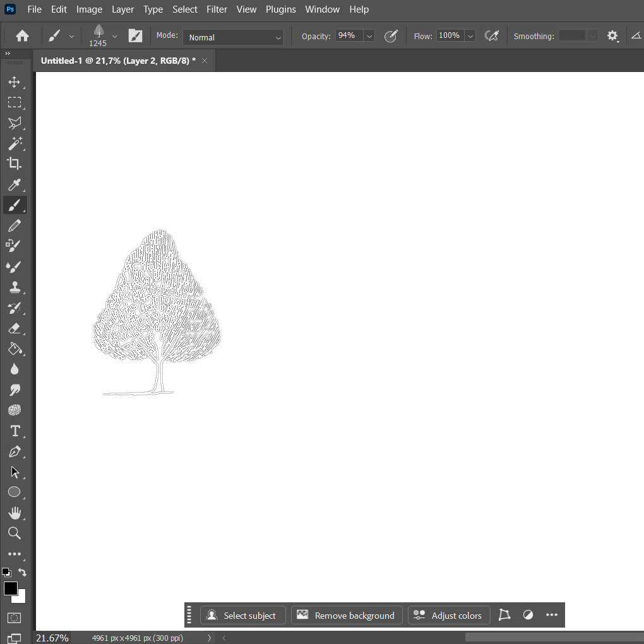Click the Remove background button

coord(346,615)
